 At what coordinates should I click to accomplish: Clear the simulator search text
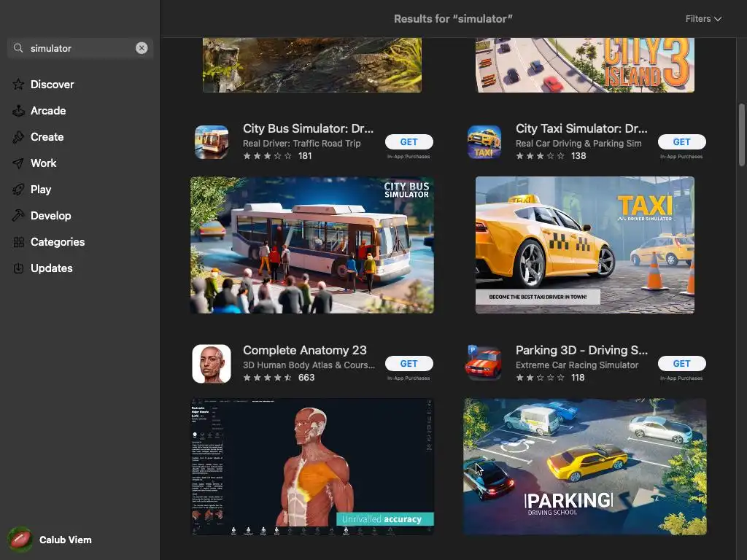(142, 48)
